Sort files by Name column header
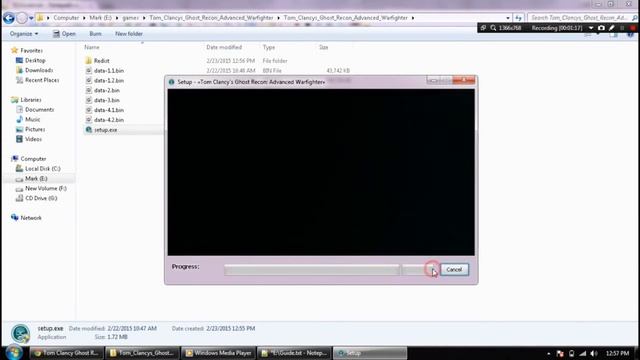 click(x=92, y=47)
